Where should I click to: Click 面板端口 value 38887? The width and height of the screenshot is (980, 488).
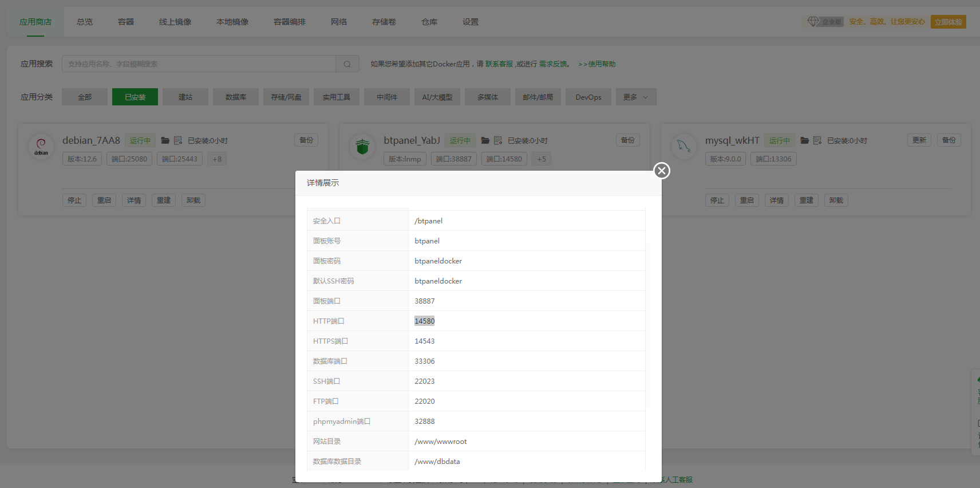pyautogui.click(x=425, y=301)
